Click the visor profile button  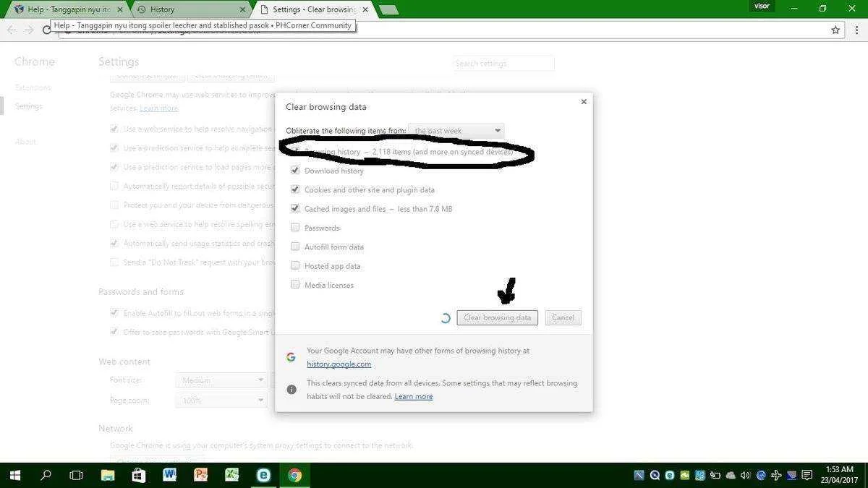point(762,7)
